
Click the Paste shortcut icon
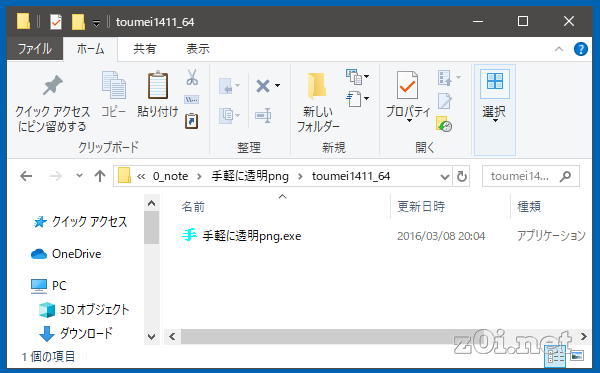[x=192, y=121]
